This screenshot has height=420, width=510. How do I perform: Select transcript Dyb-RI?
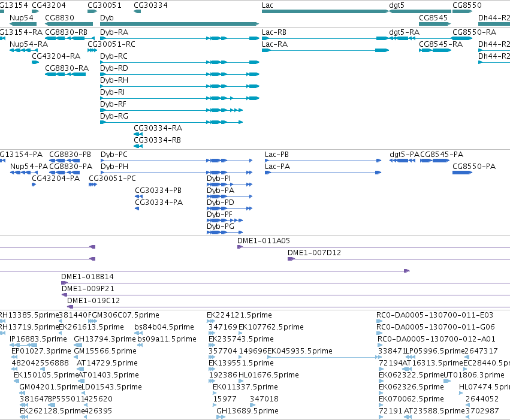pos(112,93)
